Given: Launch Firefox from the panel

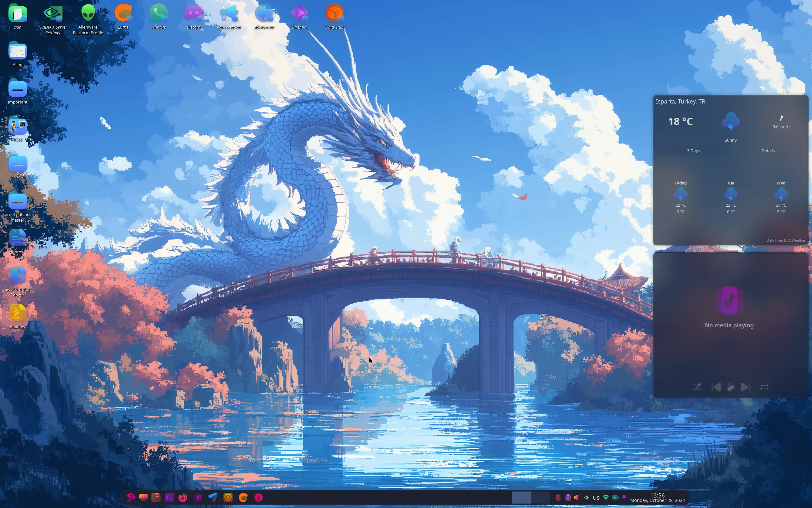Looking at the screenshot, I should [x=182, y=497].
